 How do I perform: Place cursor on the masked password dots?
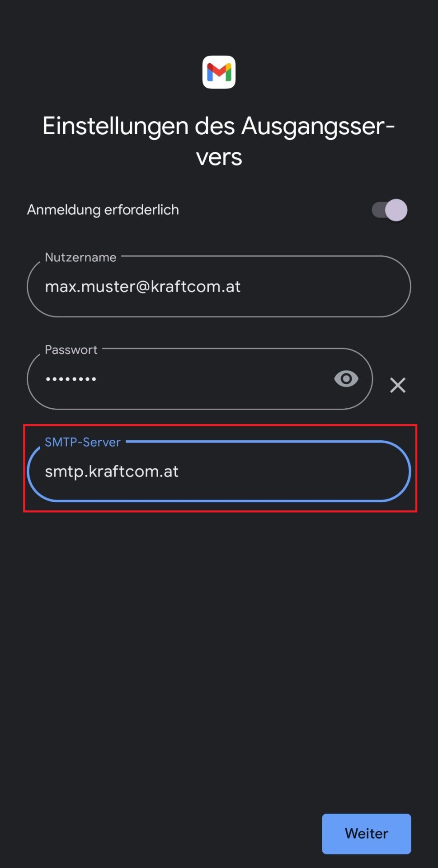[71, 379]
